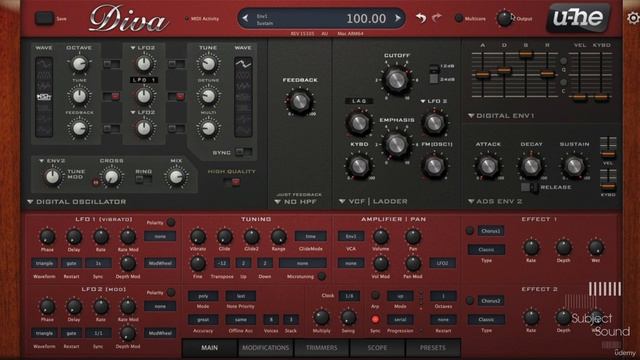The image size is (640, 360).
Task: Toggle the Microtuning button
Action: [322, 276]
